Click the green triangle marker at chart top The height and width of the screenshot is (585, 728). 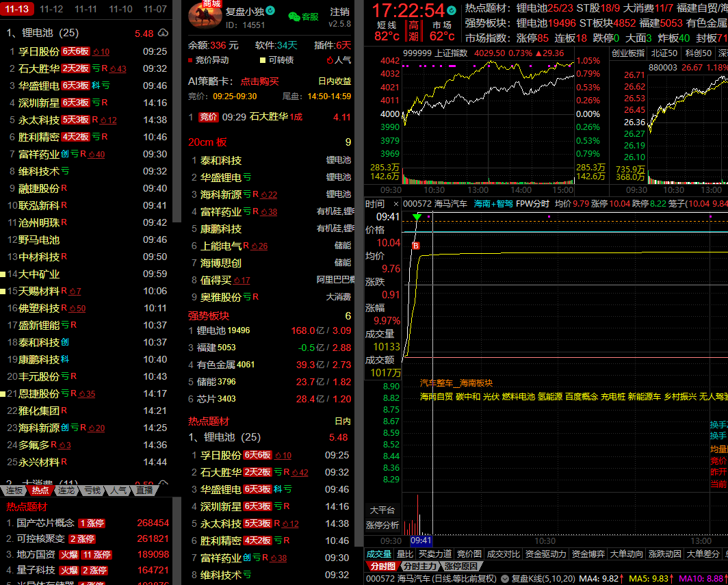pos(417,217)
